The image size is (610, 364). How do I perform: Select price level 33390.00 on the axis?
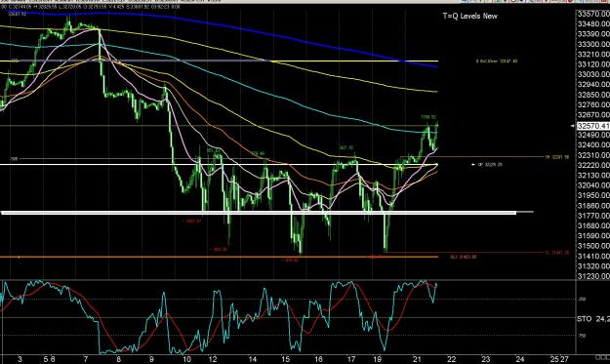point(593,34)
